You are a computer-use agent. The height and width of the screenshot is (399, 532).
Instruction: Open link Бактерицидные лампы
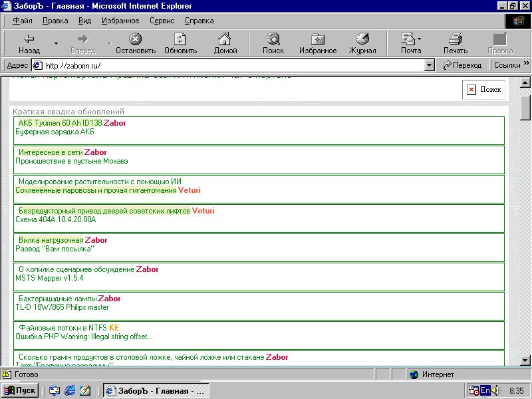pyautogui.click(x=58, y=298)
